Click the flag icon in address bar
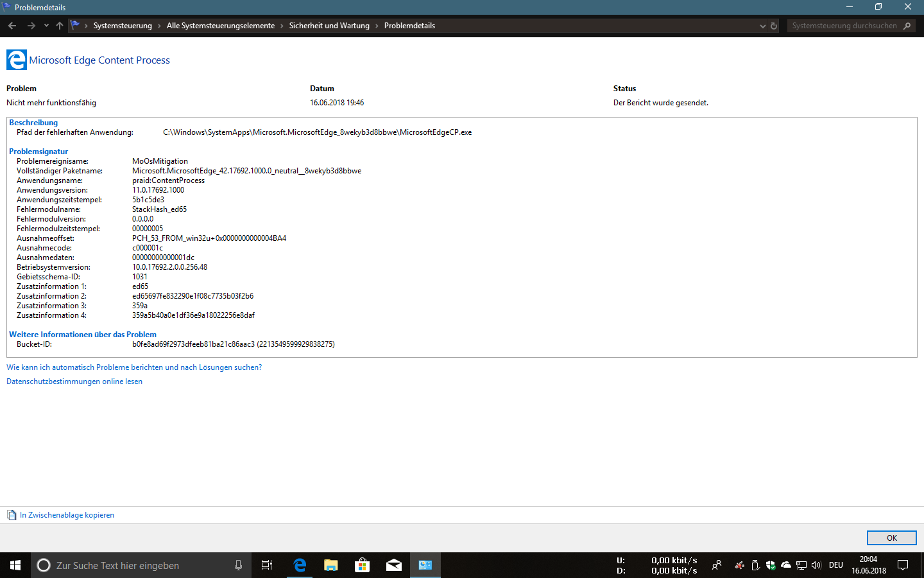Screen dimensions: 924x578 click(x=75, y=25)
